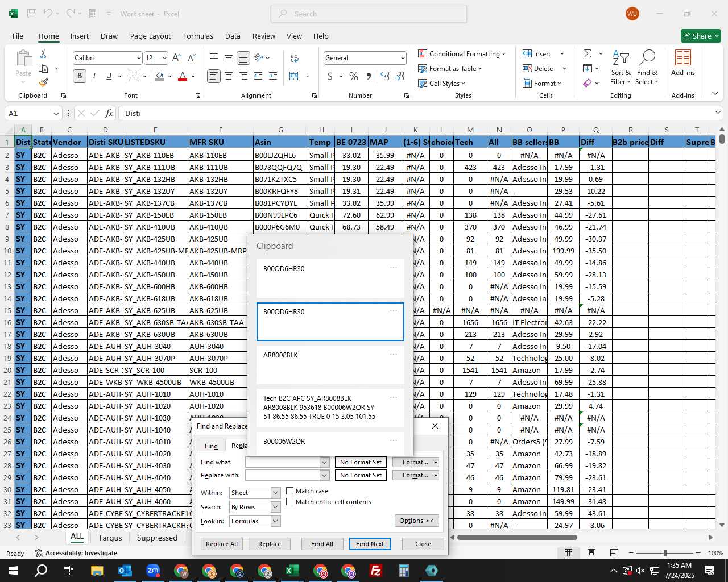This screenshot has width=728, height=582.
Task: Open the font size dropdown
Action: click(164, 58)
